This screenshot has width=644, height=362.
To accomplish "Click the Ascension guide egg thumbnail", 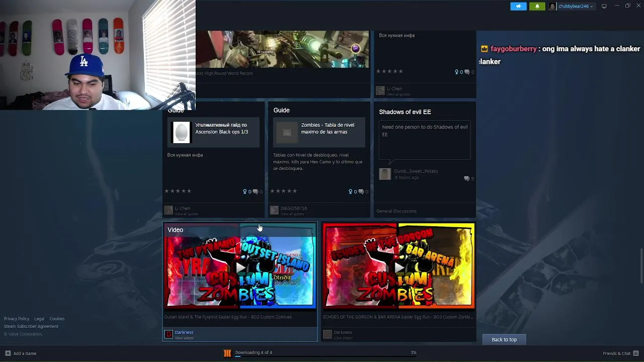I will pyautogui.click(x=181, y=132).
